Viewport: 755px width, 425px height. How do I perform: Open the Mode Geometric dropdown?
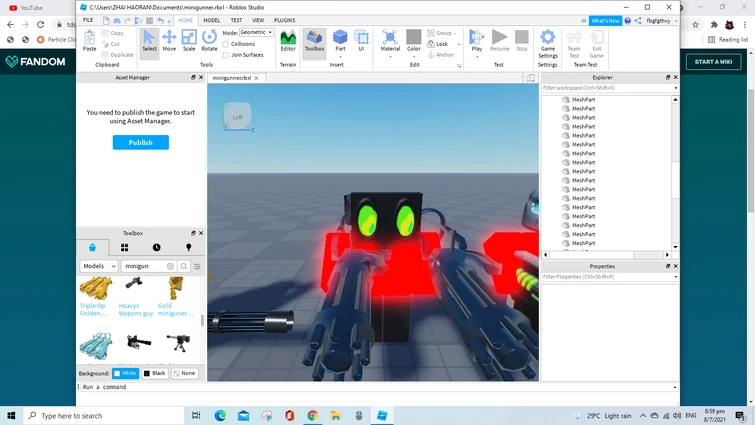[256, 32]
